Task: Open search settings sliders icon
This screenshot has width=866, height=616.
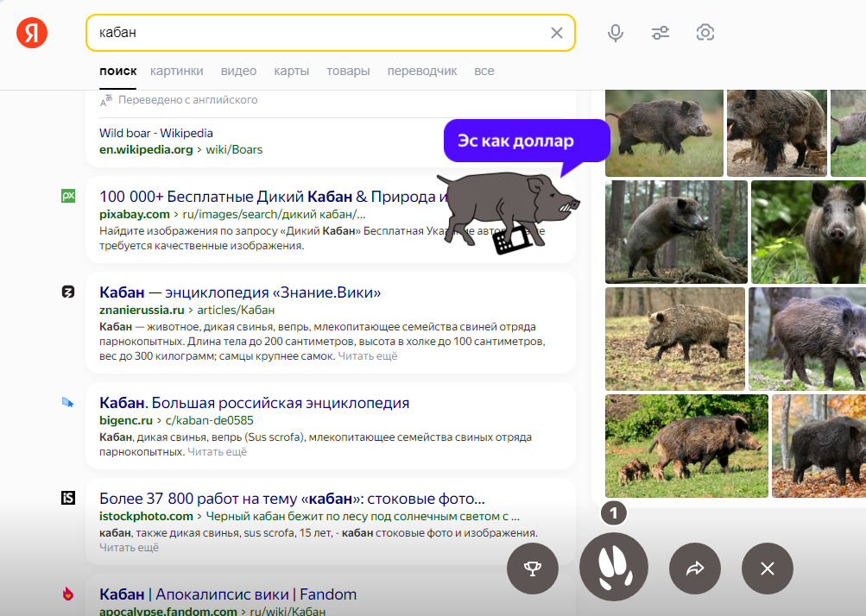Action: click(661, 33)
